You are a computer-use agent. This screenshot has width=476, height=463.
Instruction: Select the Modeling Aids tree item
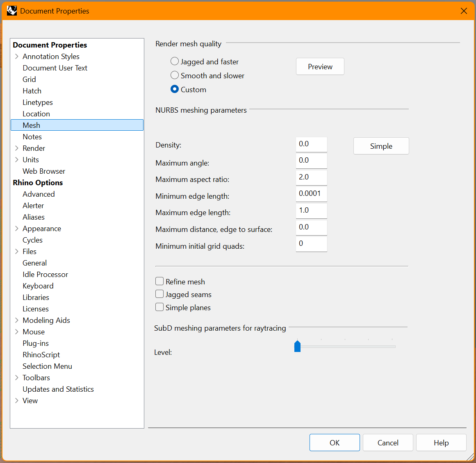point(46,320)
